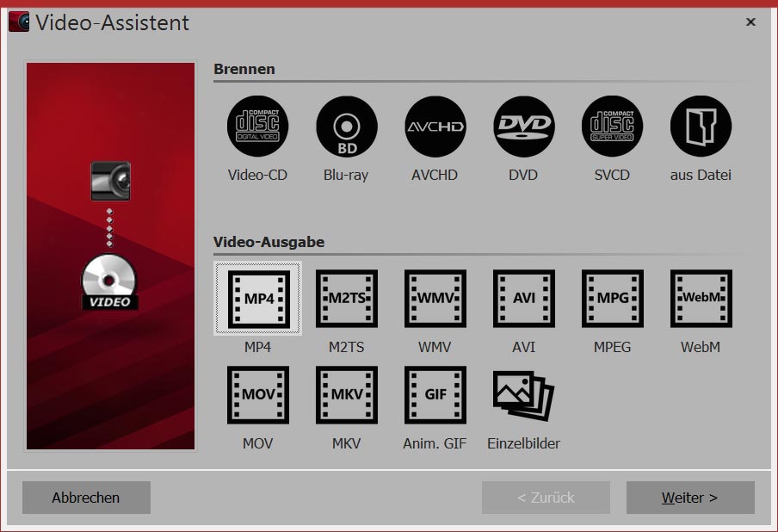Pick the DVD burn option
Viewport: 778px width, 532px height.
point(523,127)
